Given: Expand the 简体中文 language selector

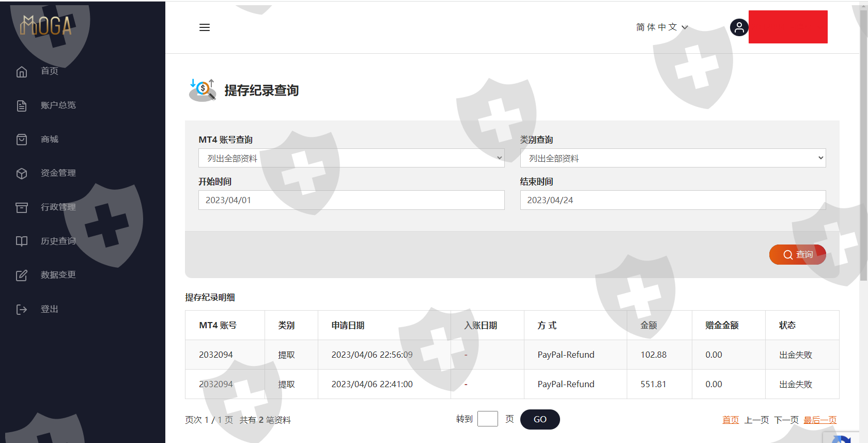Looking at the screenshot, I should (661, 27).
